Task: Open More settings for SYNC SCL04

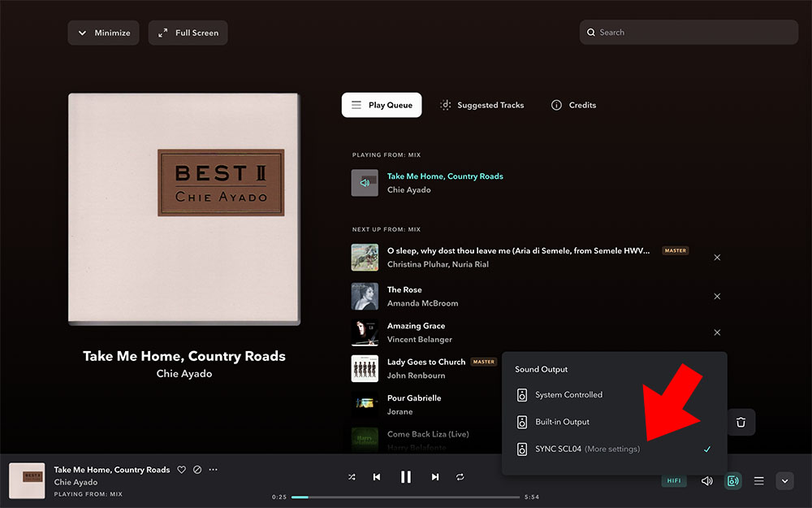Action: pos(612,449)
